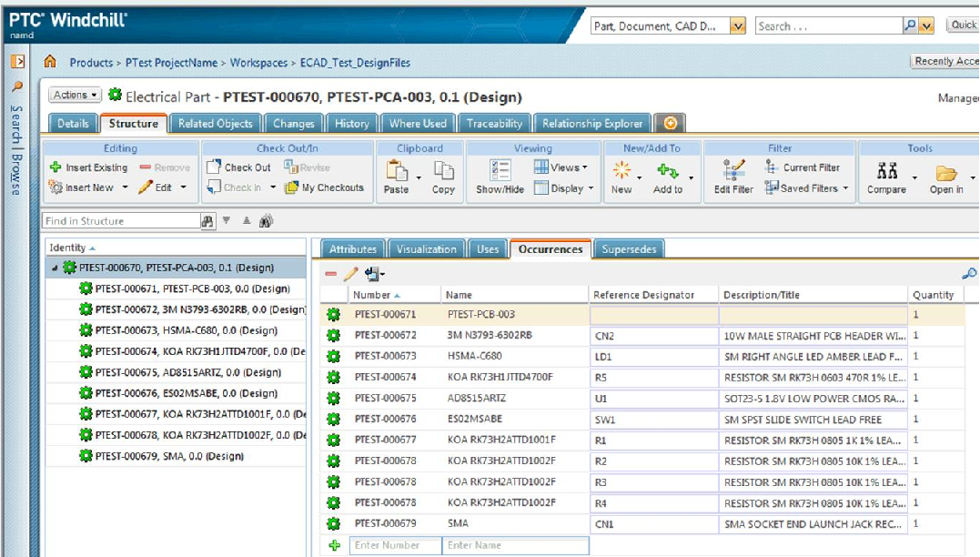Screen dimensions: 980x557
Task: Expand the Insert New dropdown arrow
Action: point(125,187)
